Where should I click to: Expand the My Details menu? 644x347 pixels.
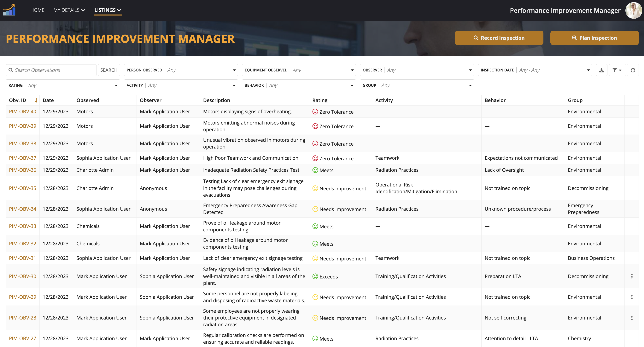(x=69, y=10)
